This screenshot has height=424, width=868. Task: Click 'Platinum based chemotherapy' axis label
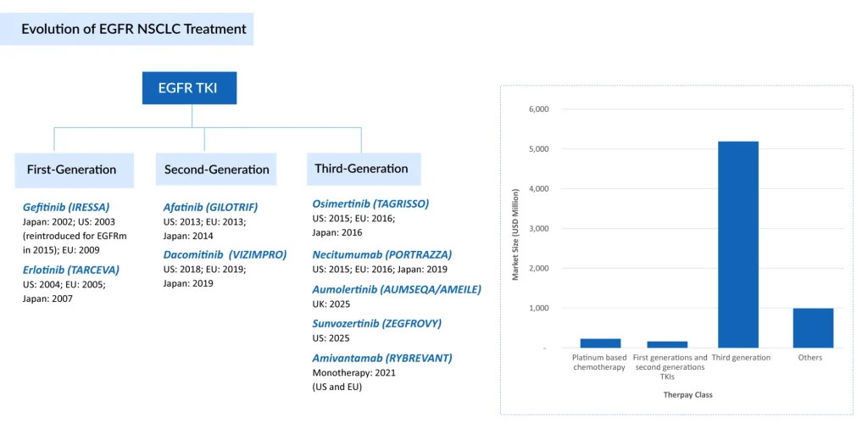coord(599,363)
